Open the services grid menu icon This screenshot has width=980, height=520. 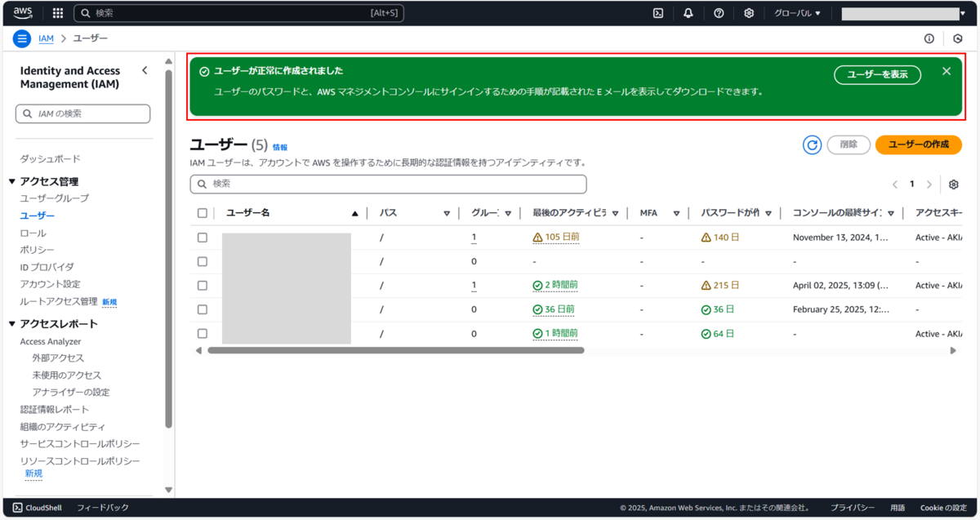coord(58,13)
